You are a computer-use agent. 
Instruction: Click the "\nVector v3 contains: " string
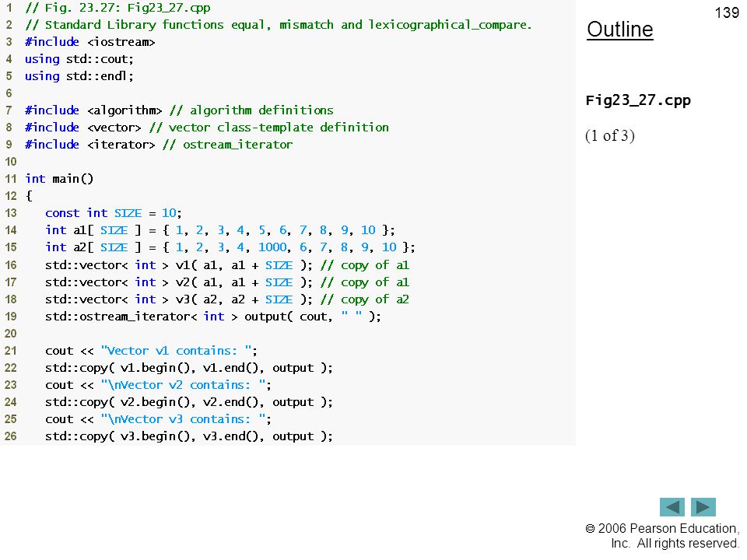pos(184,419)
